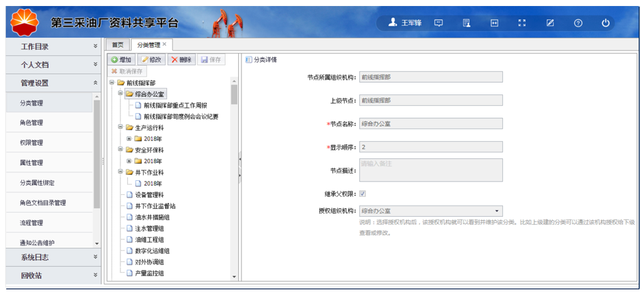Click the user 王军锋 profile icon
Image resolution: width=644 pixels, height=294 pixels.
click(x=393, y=23)
